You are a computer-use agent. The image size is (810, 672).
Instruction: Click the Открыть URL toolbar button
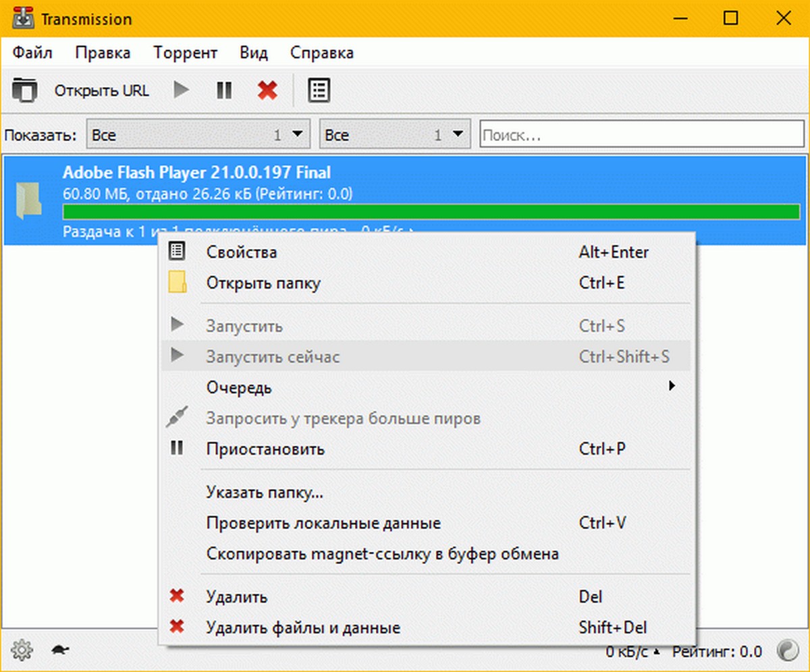click(102, 90)
